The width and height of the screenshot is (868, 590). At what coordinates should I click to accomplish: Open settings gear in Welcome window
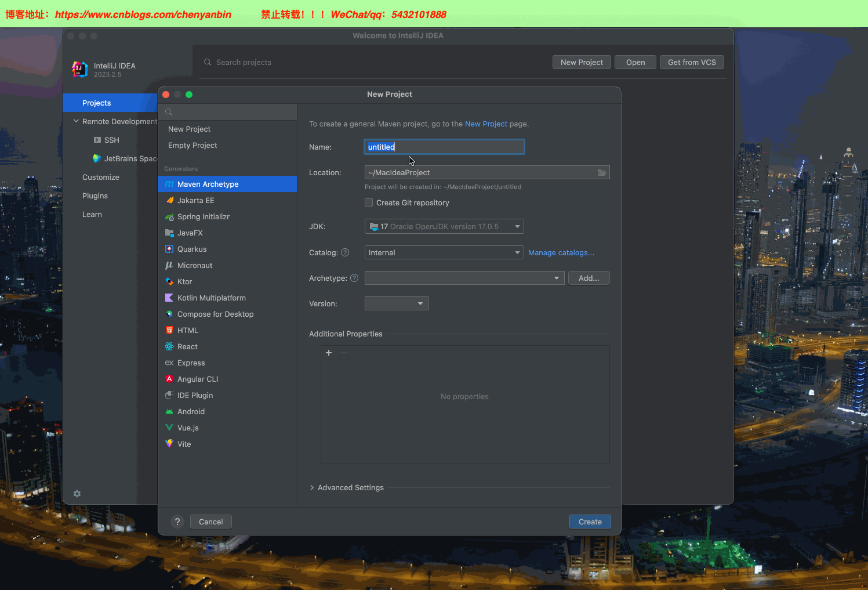(x=77, y=494)
